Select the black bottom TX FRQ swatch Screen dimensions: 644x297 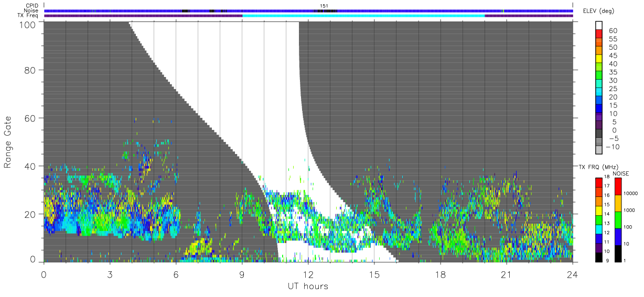[x=598, y=257]
